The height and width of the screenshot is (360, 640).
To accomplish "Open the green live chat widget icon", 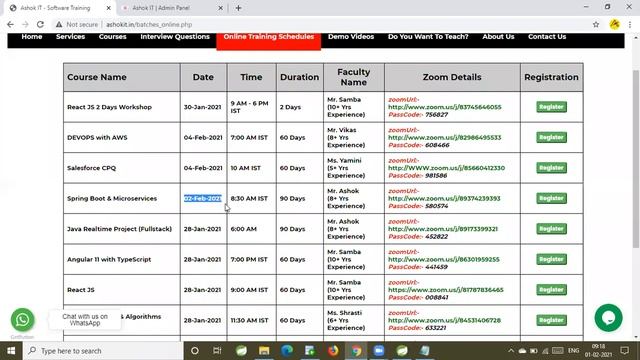I will (x=609, y=318).
